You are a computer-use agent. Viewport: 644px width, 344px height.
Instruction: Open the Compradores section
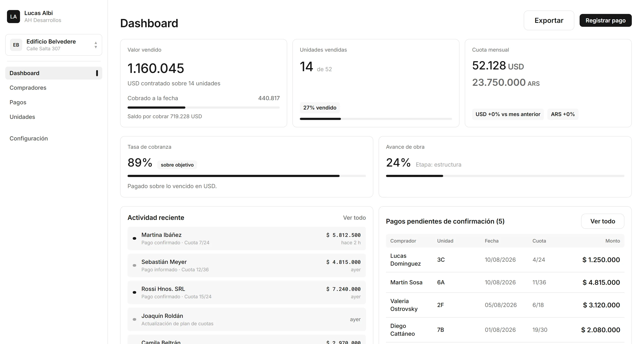pos(28,88)
